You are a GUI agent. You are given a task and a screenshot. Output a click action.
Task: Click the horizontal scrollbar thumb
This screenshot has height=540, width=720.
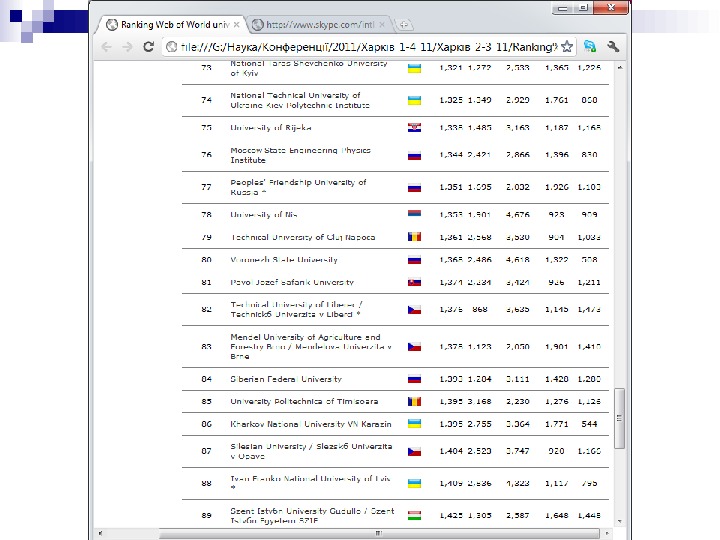pos(379,533)
